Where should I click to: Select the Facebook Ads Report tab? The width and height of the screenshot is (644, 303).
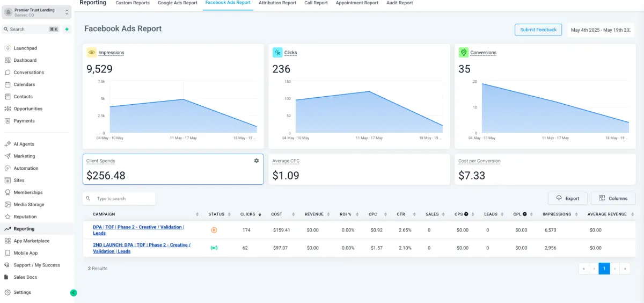pyautogui.click(x=228, y=3)
